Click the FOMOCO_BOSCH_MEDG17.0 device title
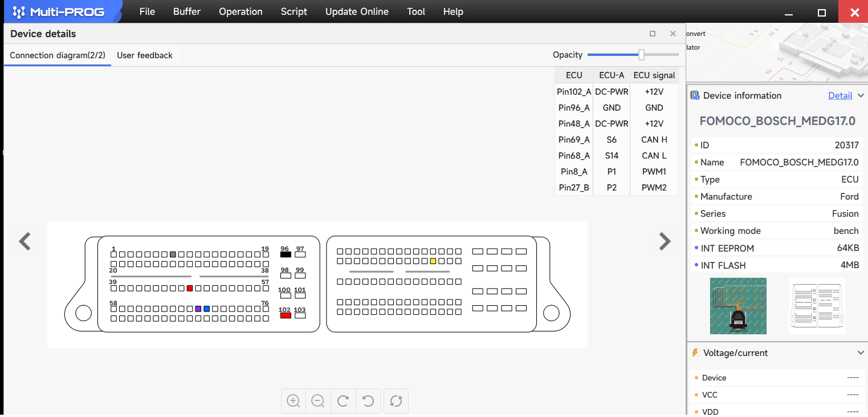This screenshot has width=868, height=417. tap(777, 121)
